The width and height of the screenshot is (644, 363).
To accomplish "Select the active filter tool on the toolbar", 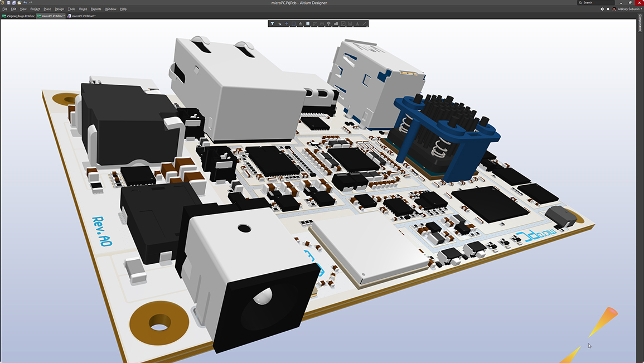I will (x=273, y=23).
